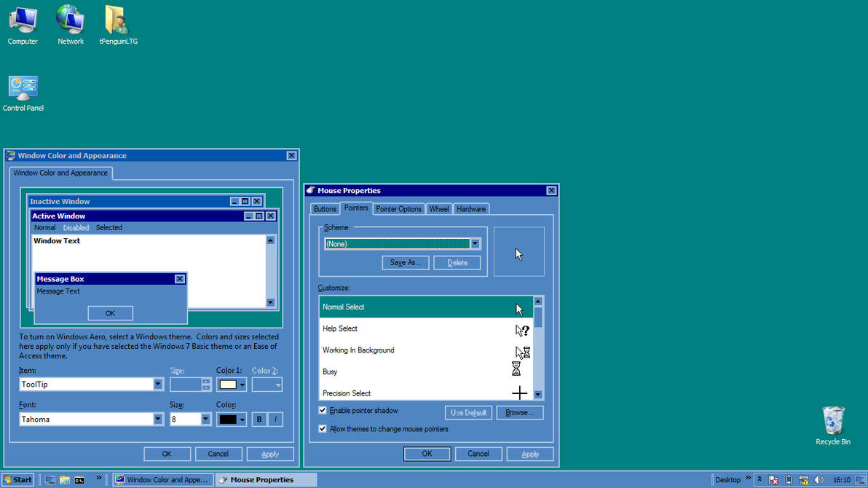
Task: Disable the Enable pointer shadow checkbox
Action: click(x=322, y=410)
